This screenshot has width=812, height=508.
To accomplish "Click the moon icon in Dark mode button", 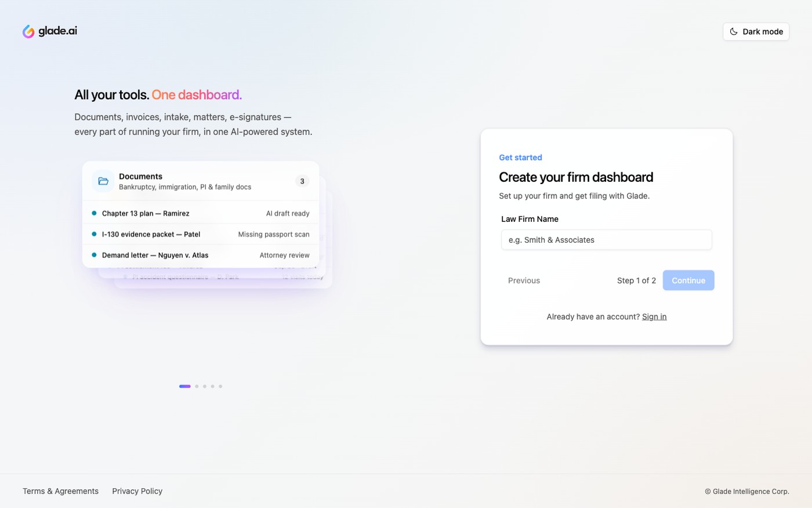I will (734, 31).
